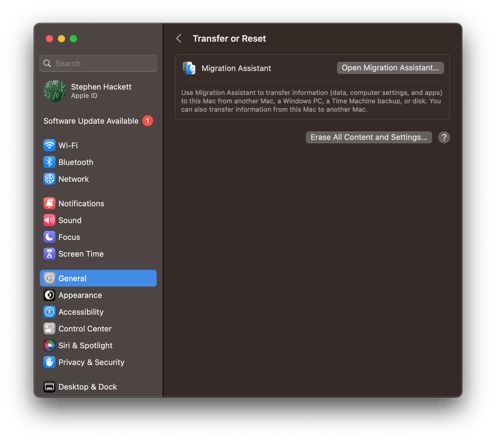Select the Bluetooth label
The height and width of the screenshot is (442, 496).
point(76,162)
